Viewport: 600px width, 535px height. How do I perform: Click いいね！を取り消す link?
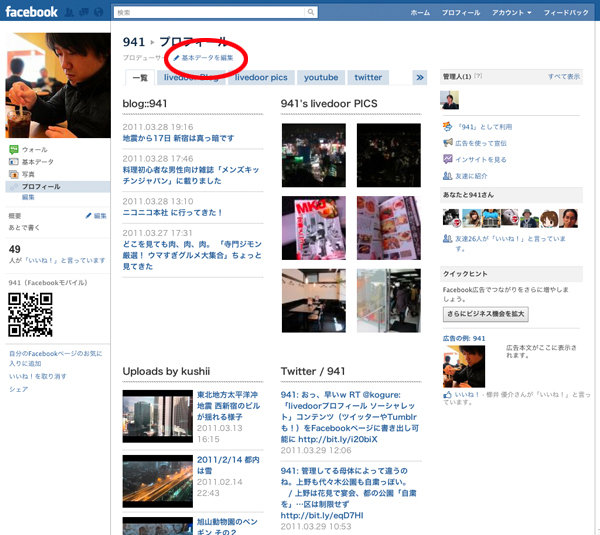tap(38, 377)
